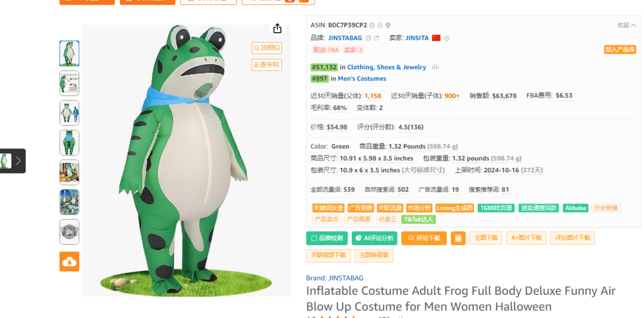
Task: Select the 关键词反查 tab tag
Action: point(328,208)
